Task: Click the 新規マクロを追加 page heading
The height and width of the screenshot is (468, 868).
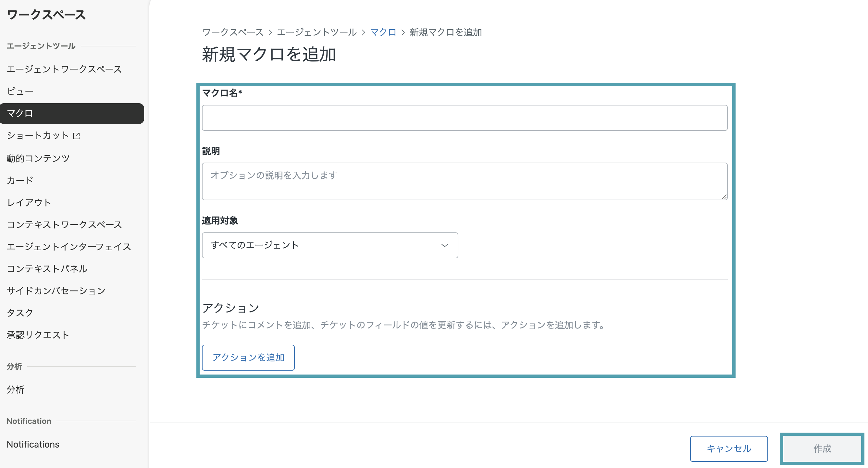Action: 269,54
